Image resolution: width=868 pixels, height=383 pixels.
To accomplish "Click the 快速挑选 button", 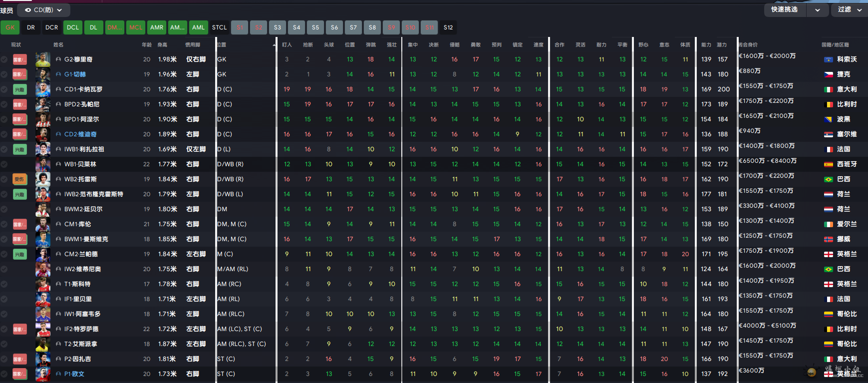I will pos(786,10).
